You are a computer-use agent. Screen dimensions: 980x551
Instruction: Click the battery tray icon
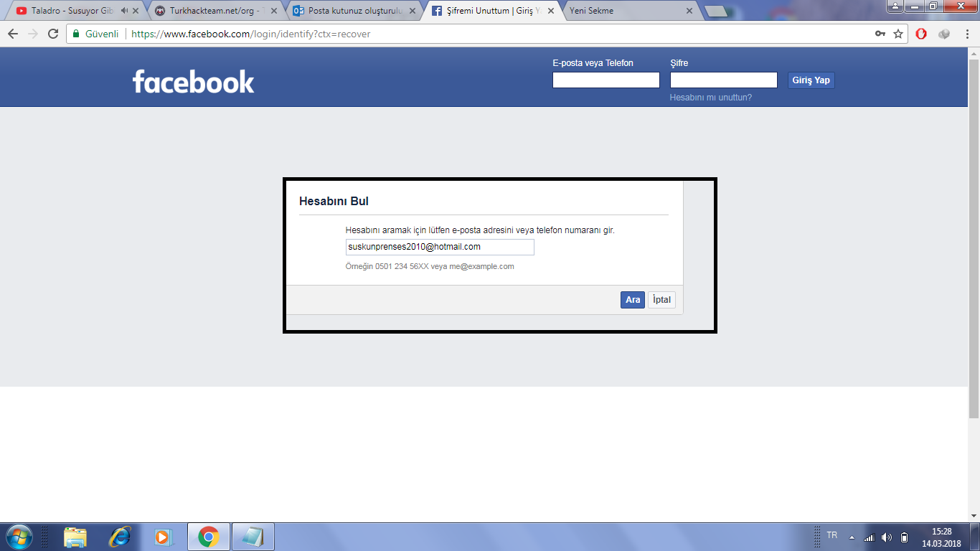click(905, 537)
